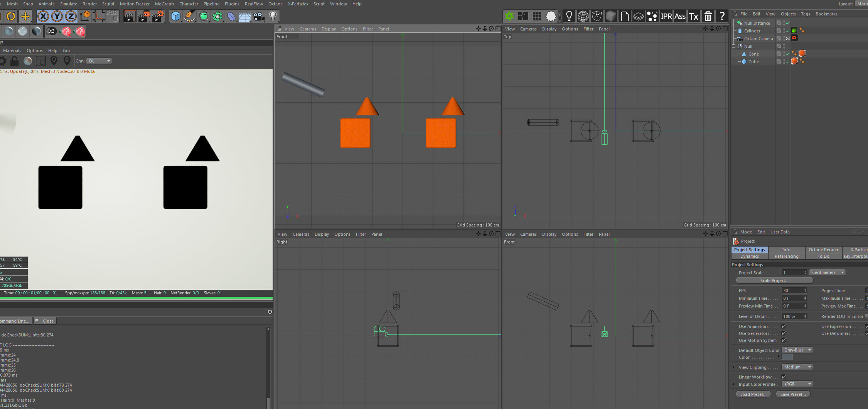This screenshot has height=409, width=868.
Task: Click the Octane IPR button
Action: 666,16
